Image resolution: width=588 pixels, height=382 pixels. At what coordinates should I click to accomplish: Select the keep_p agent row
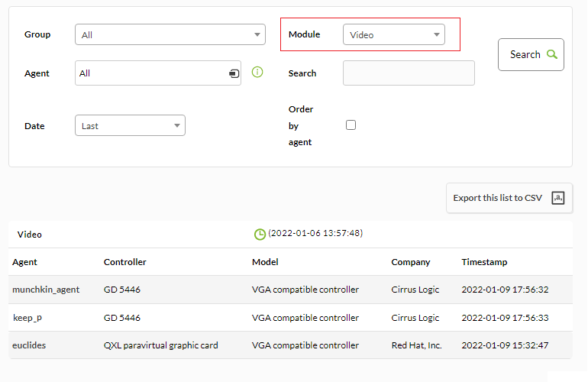(291, 318)
